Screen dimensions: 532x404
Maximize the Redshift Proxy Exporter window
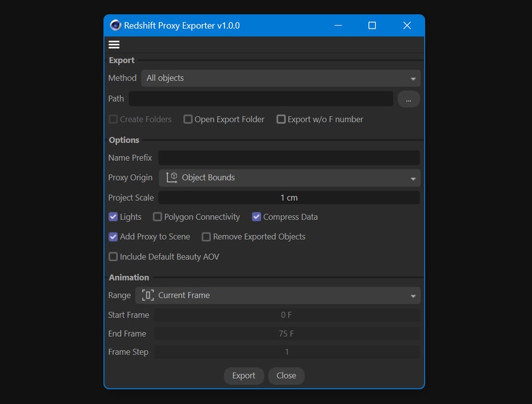tap(372, 25)
